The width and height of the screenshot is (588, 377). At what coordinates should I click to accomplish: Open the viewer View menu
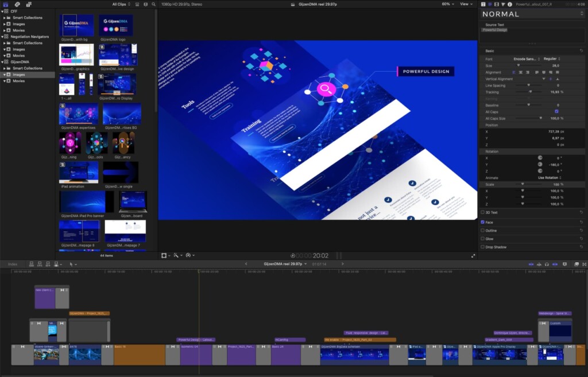tap(465, 4)
